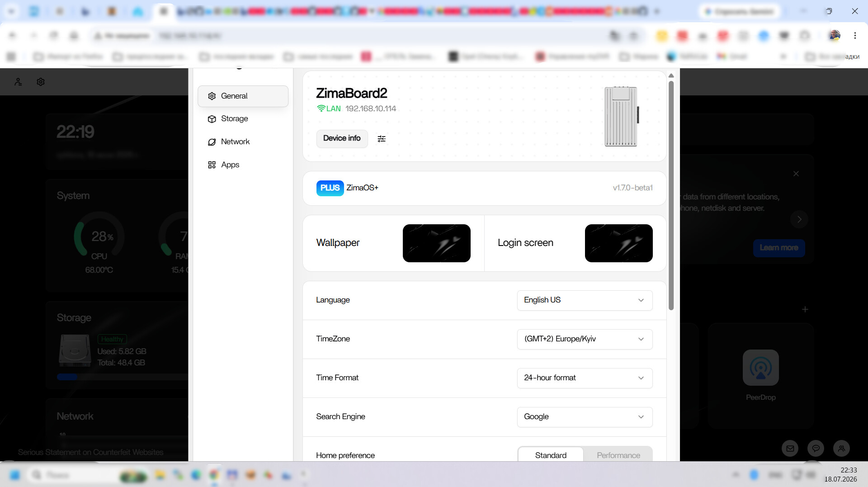Screen dimensions: 868x487
Task: Click the PLUS ZimaOS+ badge
Action: pos(330,188)
